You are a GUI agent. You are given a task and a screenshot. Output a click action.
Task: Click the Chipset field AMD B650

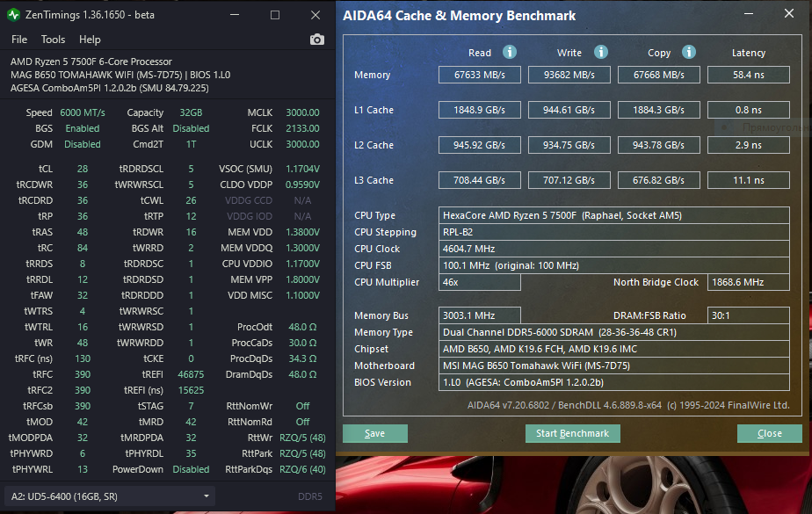pos(613,349)
